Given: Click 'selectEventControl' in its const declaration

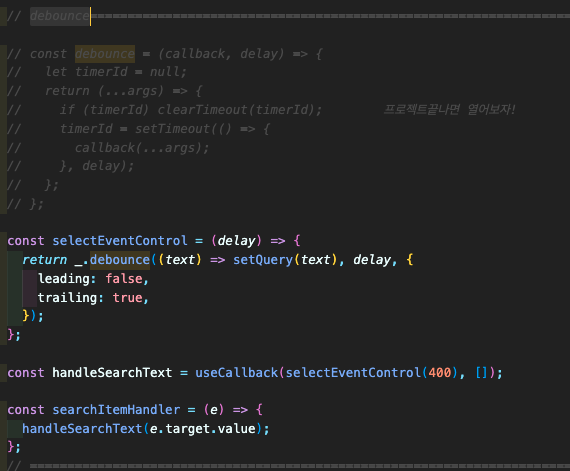Looking at the screenshot, I should [120, 241].
